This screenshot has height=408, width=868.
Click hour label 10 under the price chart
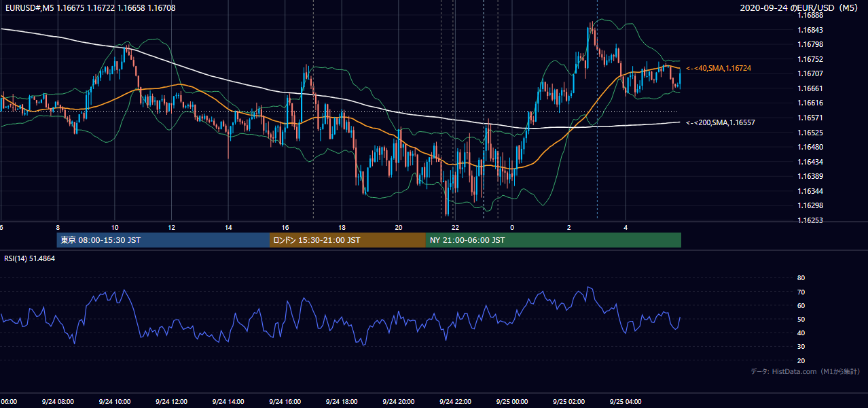(114, 227)
